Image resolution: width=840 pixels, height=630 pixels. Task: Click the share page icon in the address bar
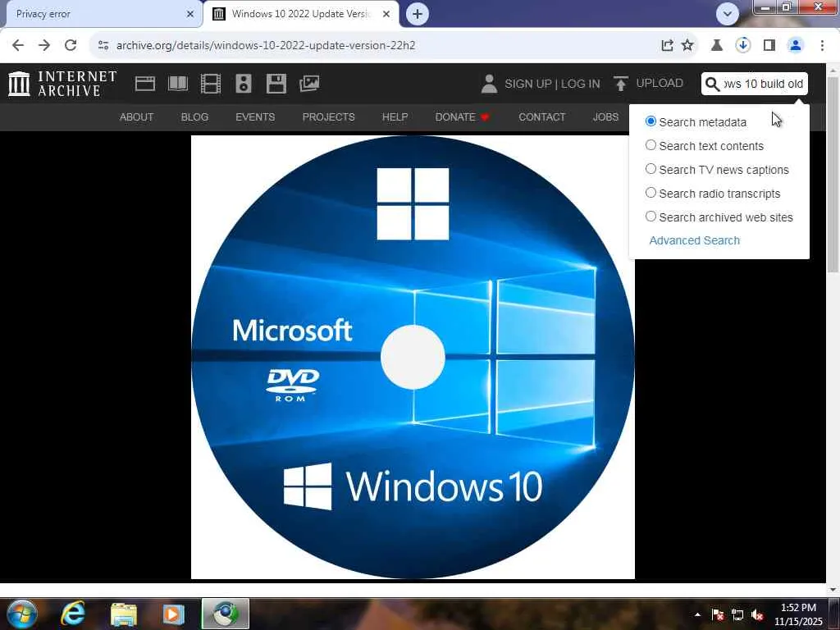pos(667,46)
